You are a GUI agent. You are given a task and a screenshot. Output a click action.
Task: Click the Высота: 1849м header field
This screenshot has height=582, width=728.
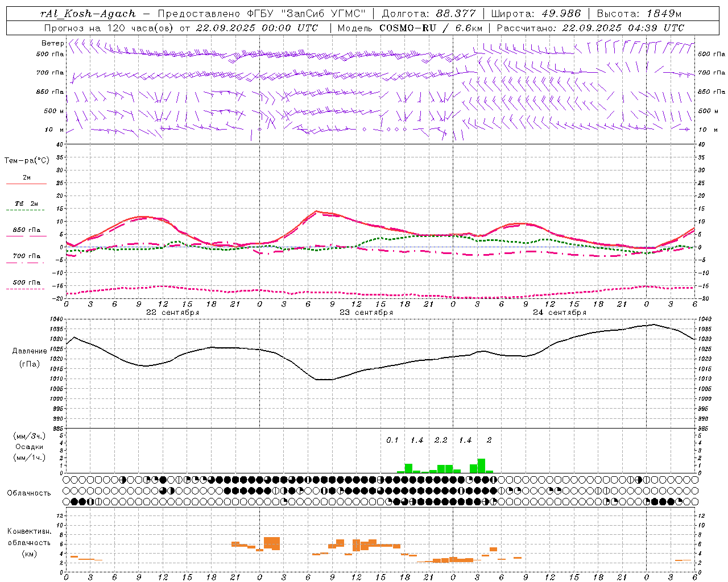tap(639, 14)
